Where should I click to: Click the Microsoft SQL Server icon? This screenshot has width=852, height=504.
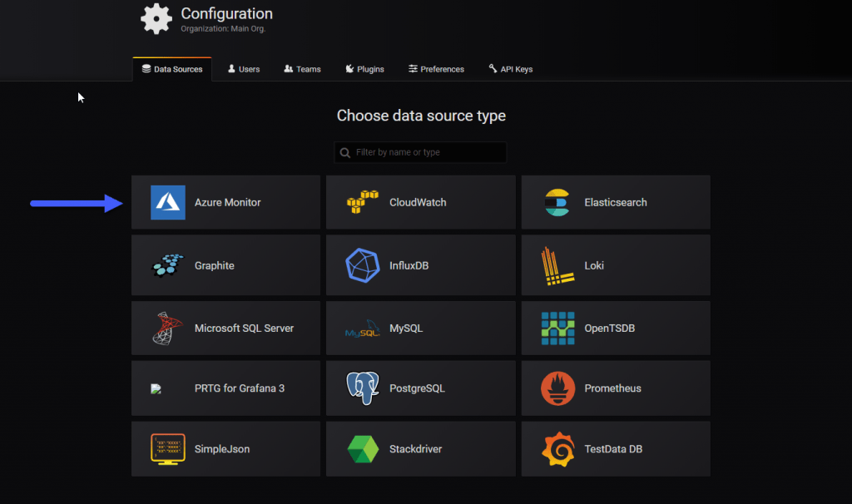click(167, 328)
